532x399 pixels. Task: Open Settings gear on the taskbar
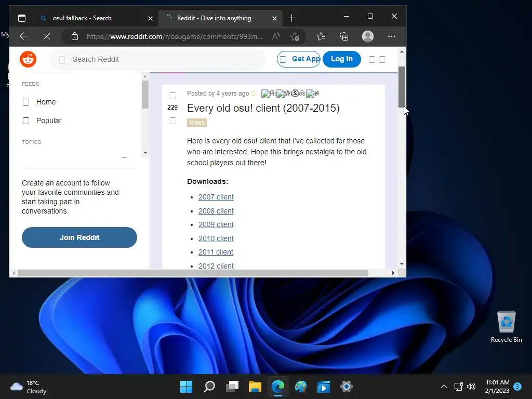click(x=347, y=387)
